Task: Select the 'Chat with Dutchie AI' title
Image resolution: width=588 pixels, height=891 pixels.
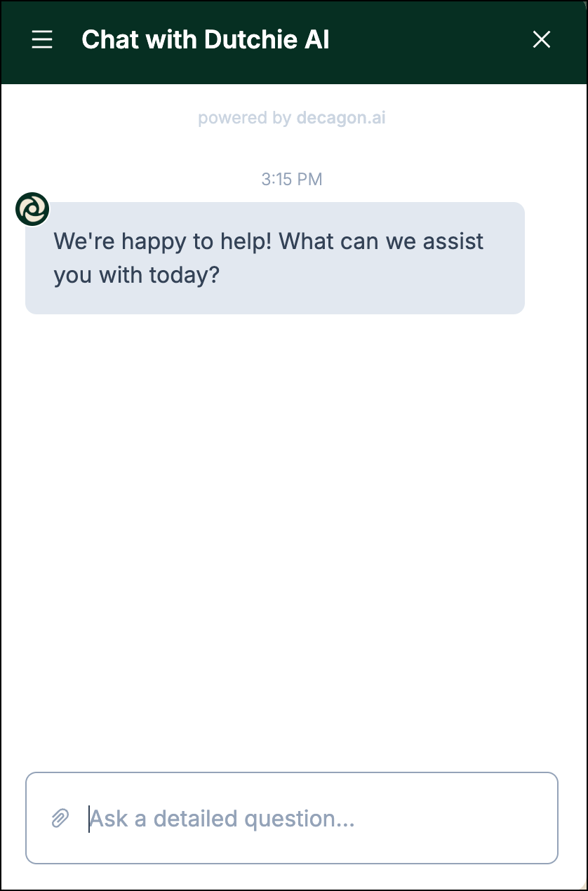Action: pos(206,40)
